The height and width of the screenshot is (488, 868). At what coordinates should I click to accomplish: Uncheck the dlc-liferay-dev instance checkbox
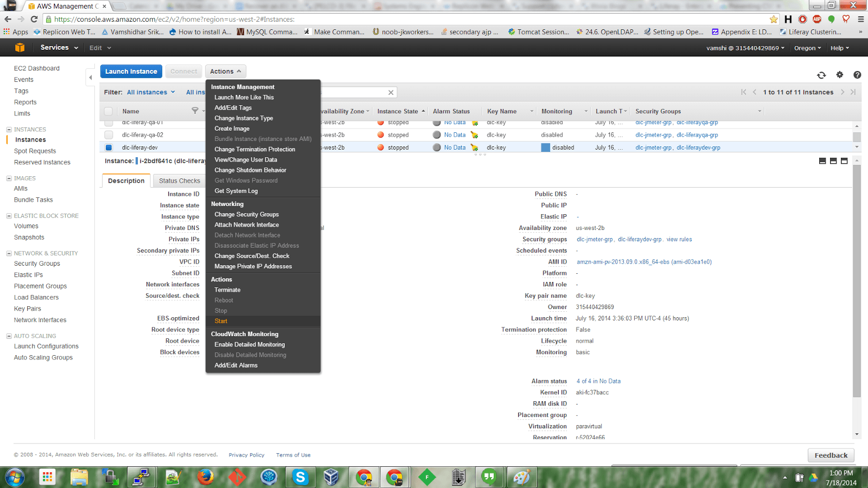[x=108, y=147]
